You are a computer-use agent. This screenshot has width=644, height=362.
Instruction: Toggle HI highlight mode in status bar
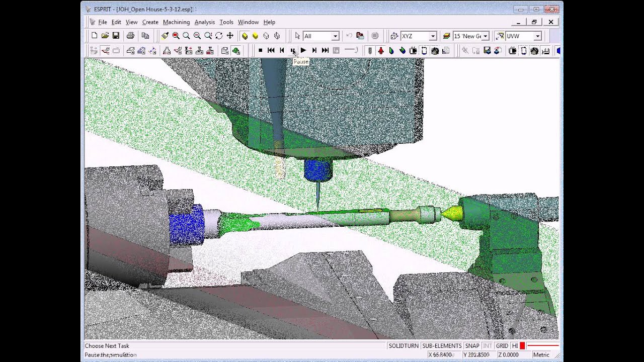(x=515, y=346)
